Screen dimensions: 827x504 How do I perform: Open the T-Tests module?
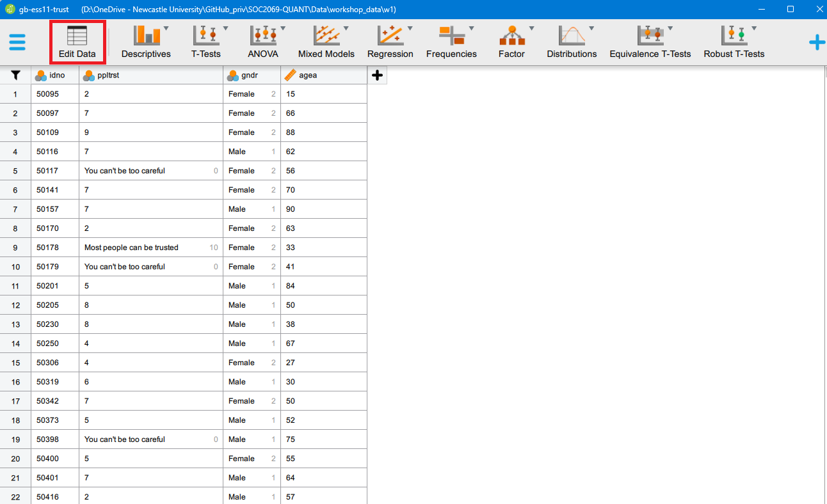(x=206, y=42)
